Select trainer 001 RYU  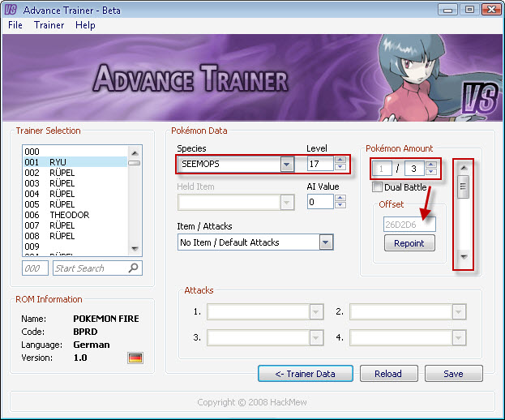[x=75, y=162]
